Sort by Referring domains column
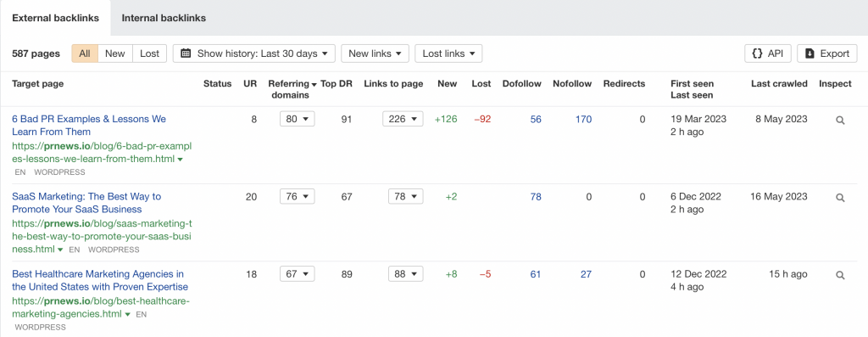This screenshot has height=337, width=868. (x=292, y=89)
